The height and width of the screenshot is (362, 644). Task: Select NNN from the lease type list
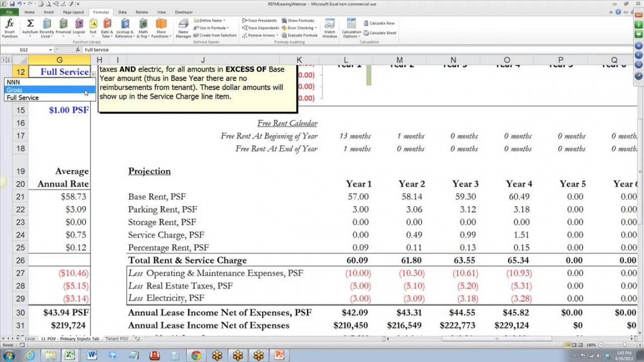13,82
